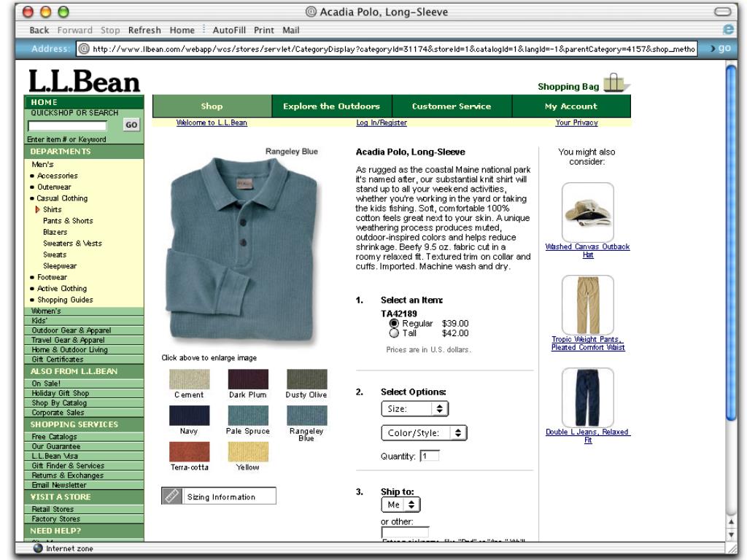747x560 pixels.
Task: Click the scroll up arrow
Action: [x=731, y=522]
